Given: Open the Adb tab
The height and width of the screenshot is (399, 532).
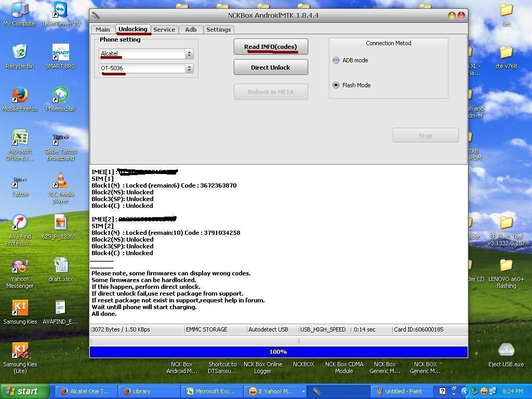Looking at the screenshot, I should tap(191, 30).
